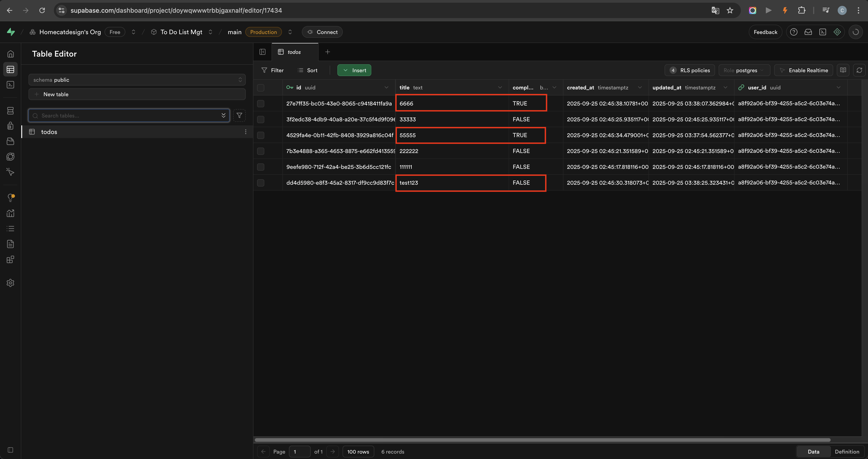Viewport: 868px width, 459px height.
Task: Open the Storage sidebar icon
Action: pos(10,141)
